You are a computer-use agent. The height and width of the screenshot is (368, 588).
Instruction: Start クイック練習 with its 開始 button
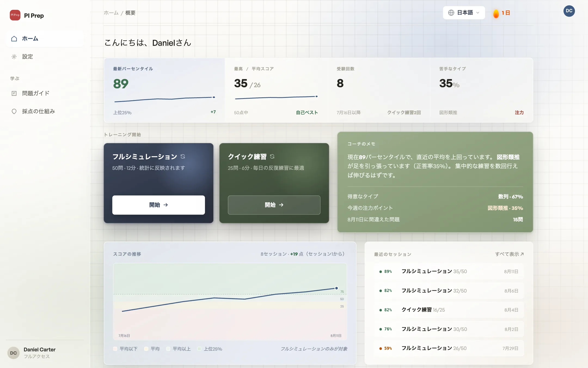pos(274,205)
